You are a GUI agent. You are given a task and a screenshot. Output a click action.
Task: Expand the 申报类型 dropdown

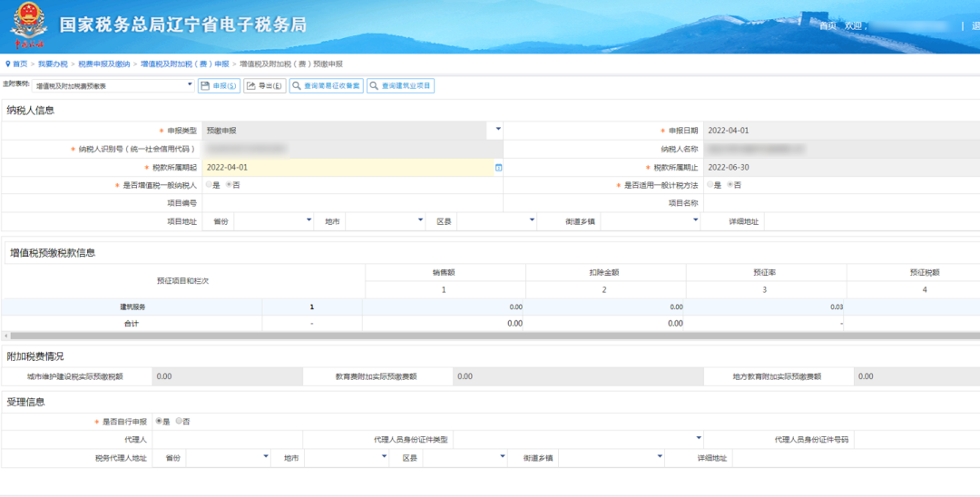(x=498, y=130)
